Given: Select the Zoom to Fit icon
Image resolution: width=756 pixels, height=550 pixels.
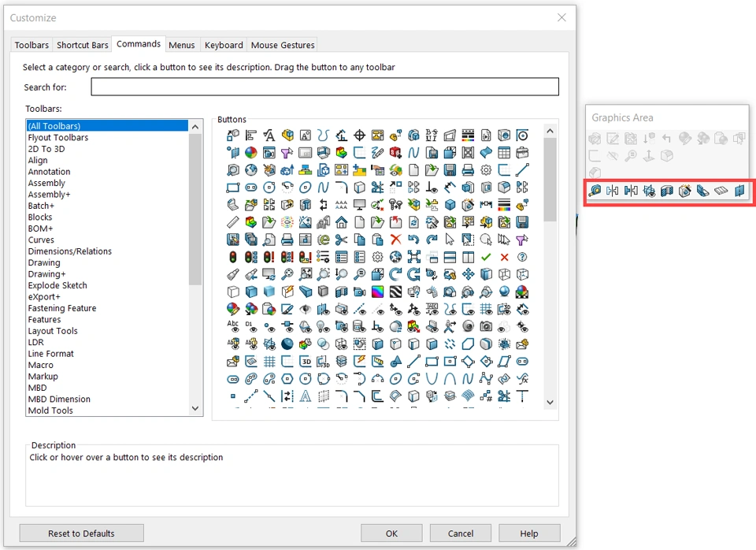Looking at the screenshot, I should [x=306, y=274].
